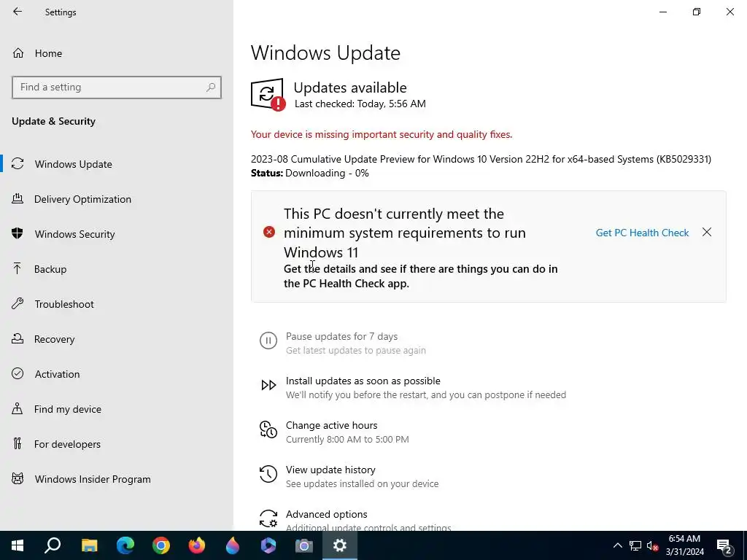Click Pause updates for 7 days
The image size is (747, 560).
click(341, 336)
